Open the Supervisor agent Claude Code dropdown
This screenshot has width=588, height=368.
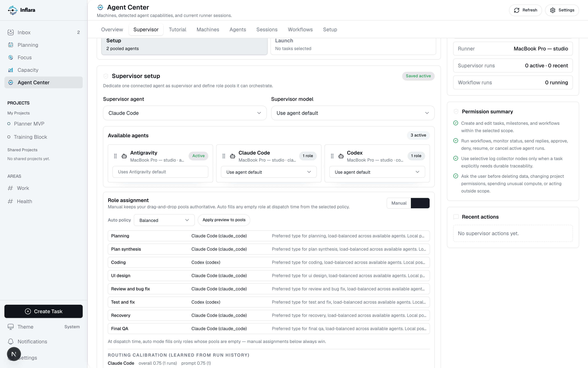[x=185, y=113]
